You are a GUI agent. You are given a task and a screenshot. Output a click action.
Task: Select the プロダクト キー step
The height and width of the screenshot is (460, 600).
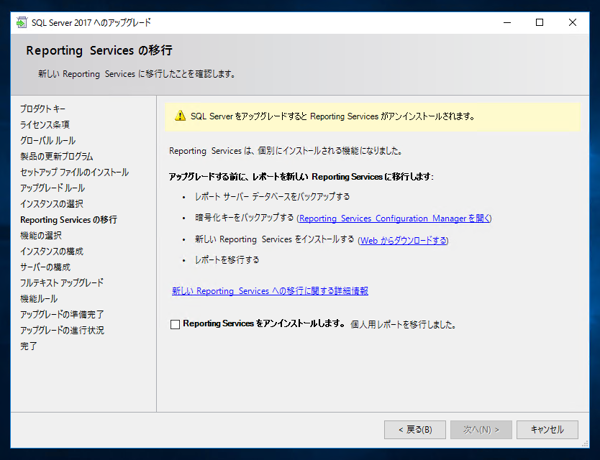coord(43,109)
